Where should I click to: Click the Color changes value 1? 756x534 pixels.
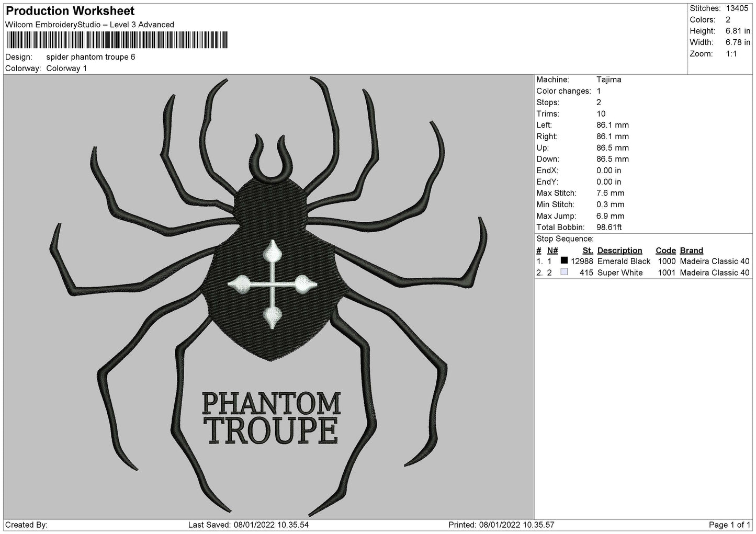tap(599, 91)
